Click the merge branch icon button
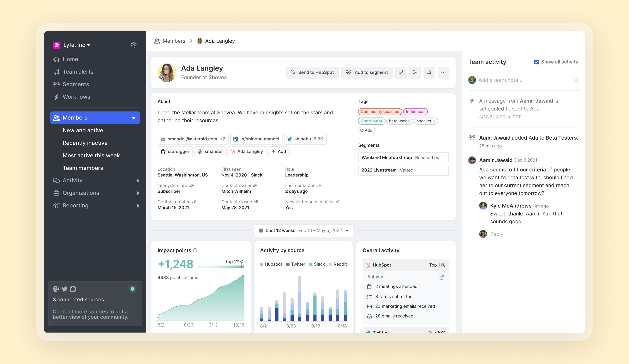 pos(415,72)
